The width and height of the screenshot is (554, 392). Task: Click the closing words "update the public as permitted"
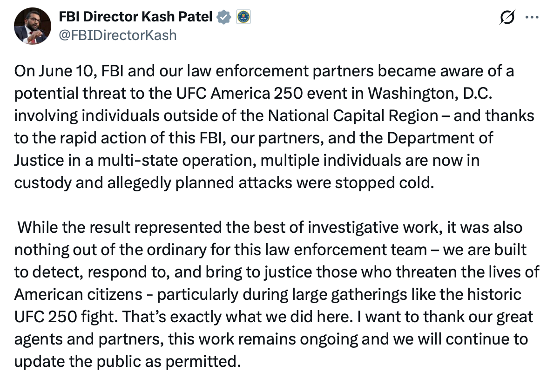(127, 362)
